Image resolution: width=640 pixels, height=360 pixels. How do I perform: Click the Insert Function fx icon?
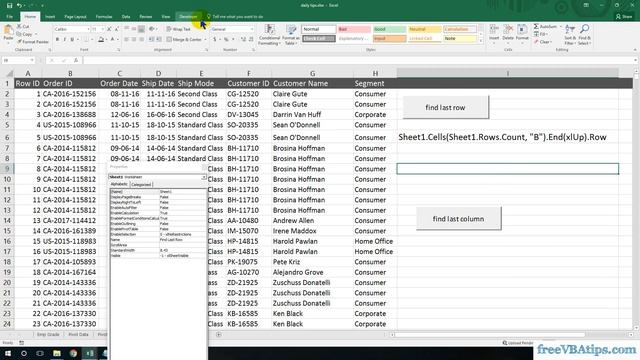click(x=76, y=60)
